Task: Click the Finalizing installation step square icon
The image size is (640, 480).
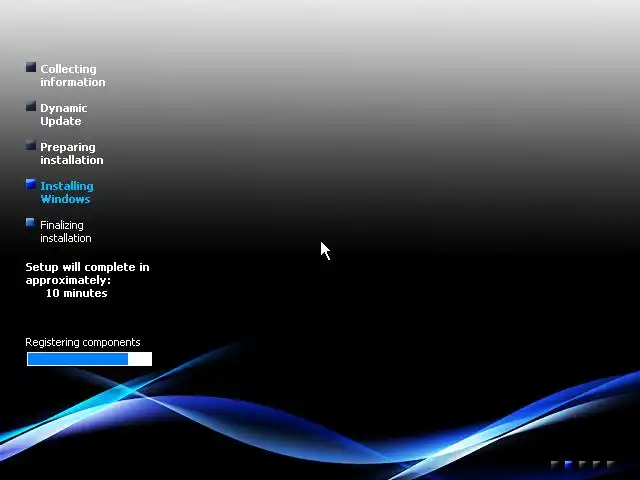Action: tap(31, 222)
